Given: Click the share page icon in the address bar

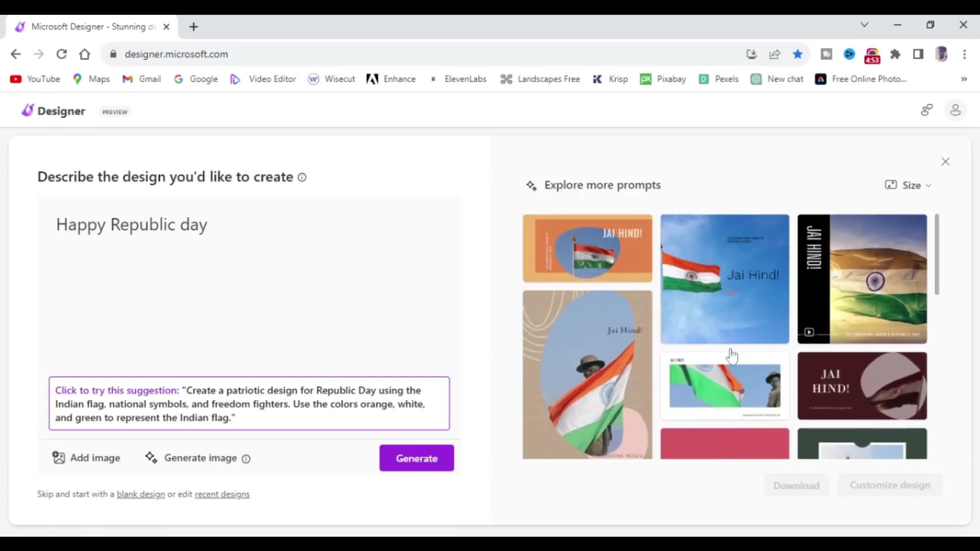Looking at the screenshot, I should (x=775, y=54).
